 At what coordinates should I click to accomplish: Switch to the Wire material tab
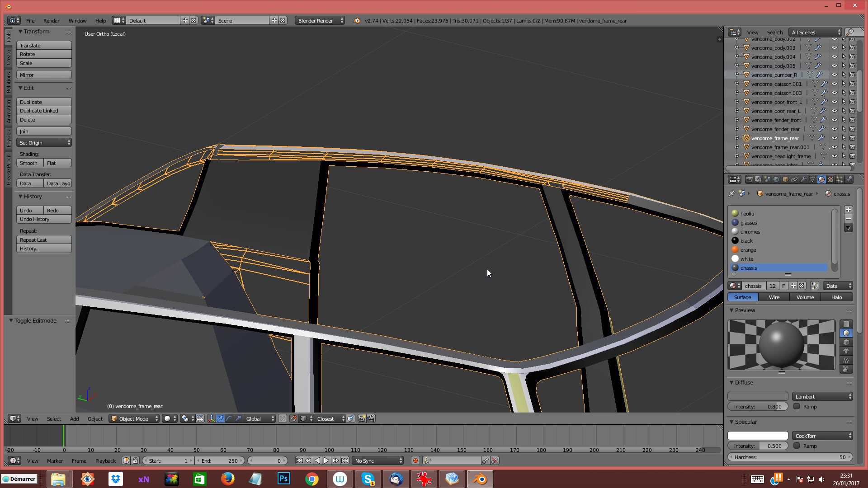click(x=774, y=297)
